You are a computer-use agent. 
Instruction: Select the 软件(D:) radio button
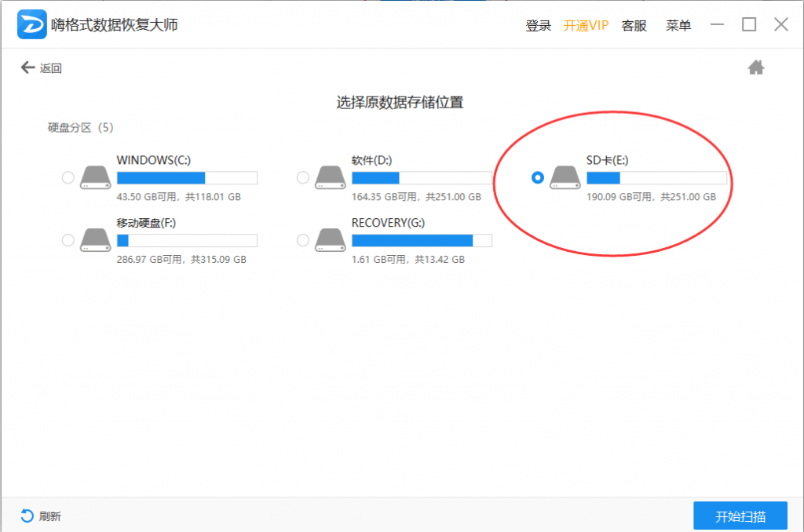coord(302,178)
